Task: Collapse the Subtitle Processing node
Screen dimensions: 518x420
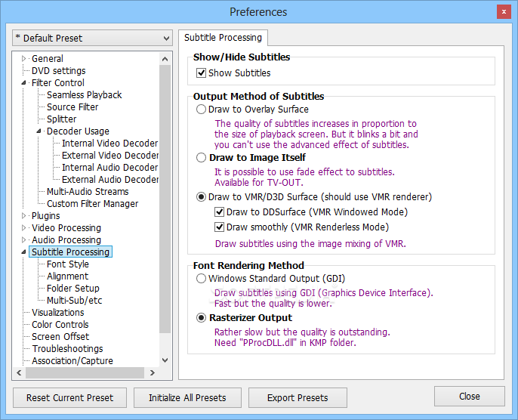Action: (x=24, y=252)
